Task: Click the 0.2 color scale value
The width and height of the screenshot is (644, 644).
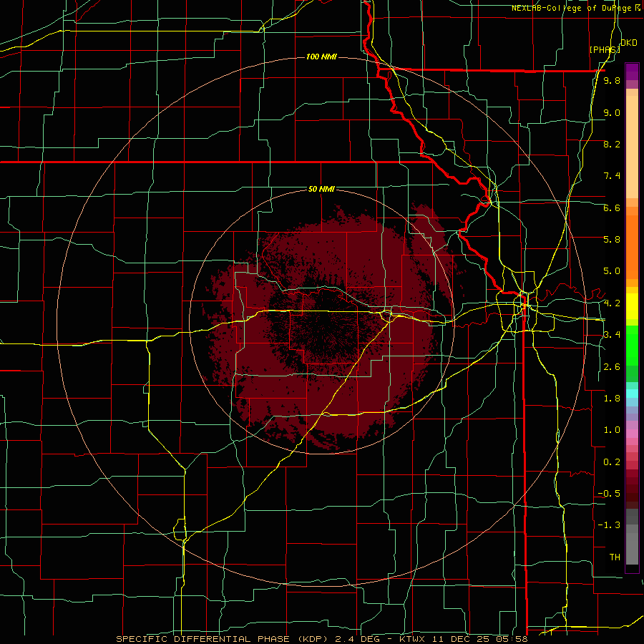Action: click(612, 462)
